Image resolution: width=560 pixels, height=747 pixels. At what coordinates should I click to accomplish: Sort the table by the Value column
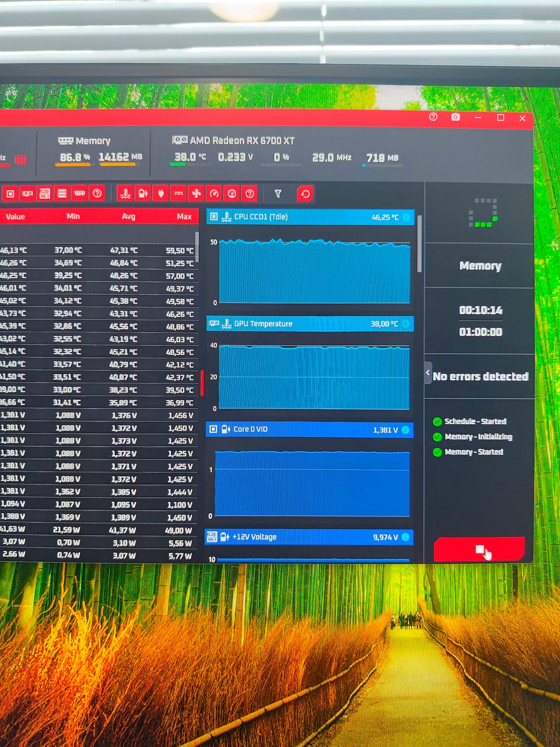coord(15,217)
